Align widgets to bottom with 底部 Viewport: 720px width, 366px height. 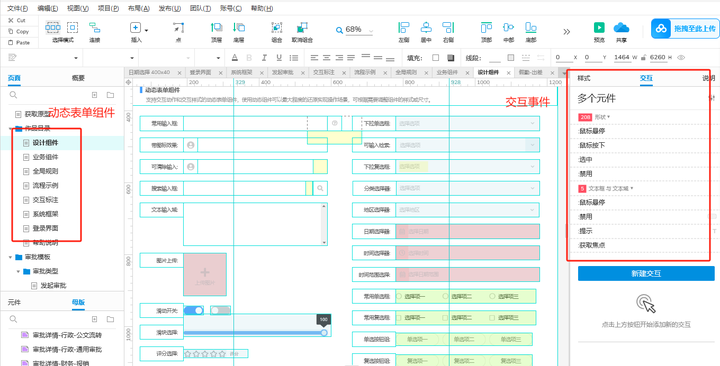pyautogui.click(x=531, y=28)
